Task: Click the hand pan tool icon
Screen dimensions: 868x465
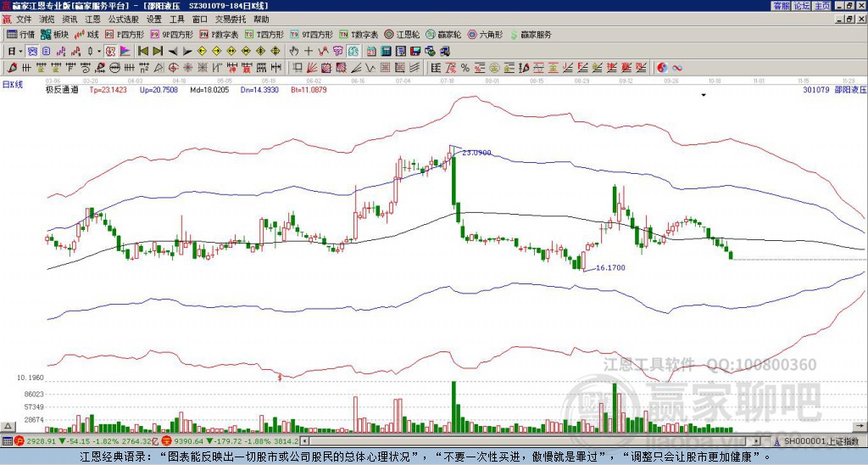Action: 294,52
